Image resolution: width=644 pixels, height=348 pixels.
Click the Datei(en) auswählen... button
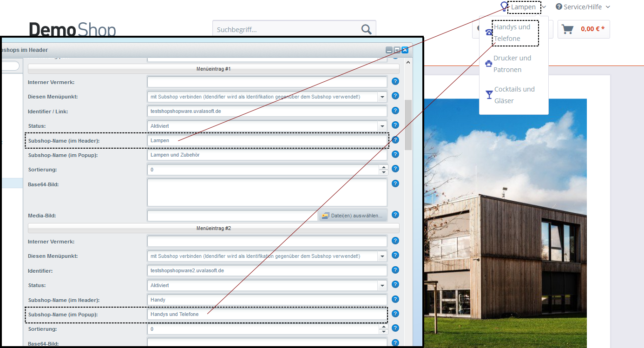(x=353, y=216)
